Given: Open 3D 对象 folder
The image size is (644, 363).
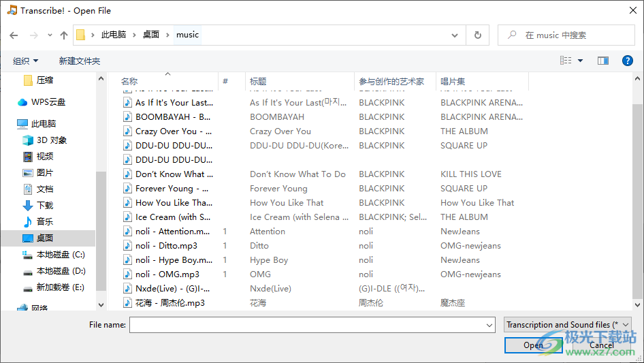Looking at the screenshot, I should (x=51, y=140).
